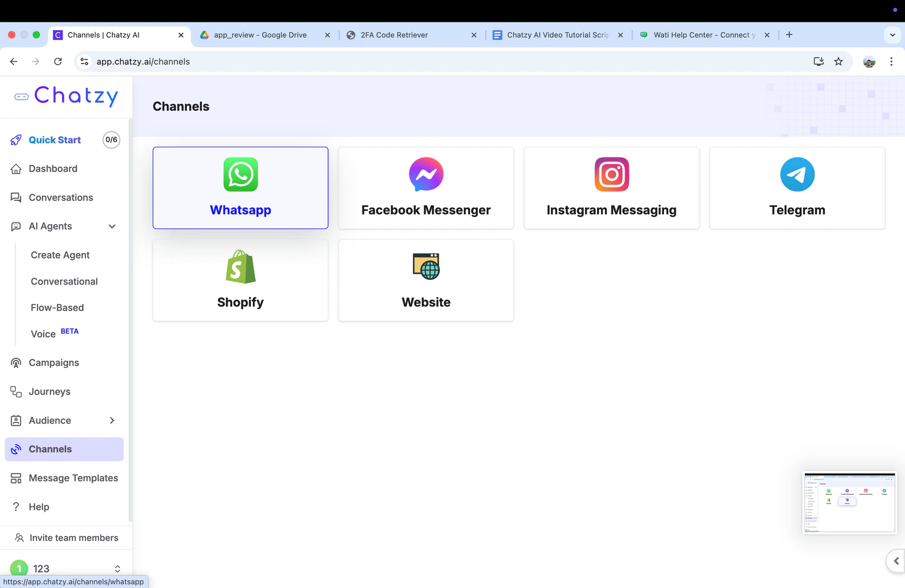Click the Website card label
The width and height of the screenshot is (905, 588).
426,302
